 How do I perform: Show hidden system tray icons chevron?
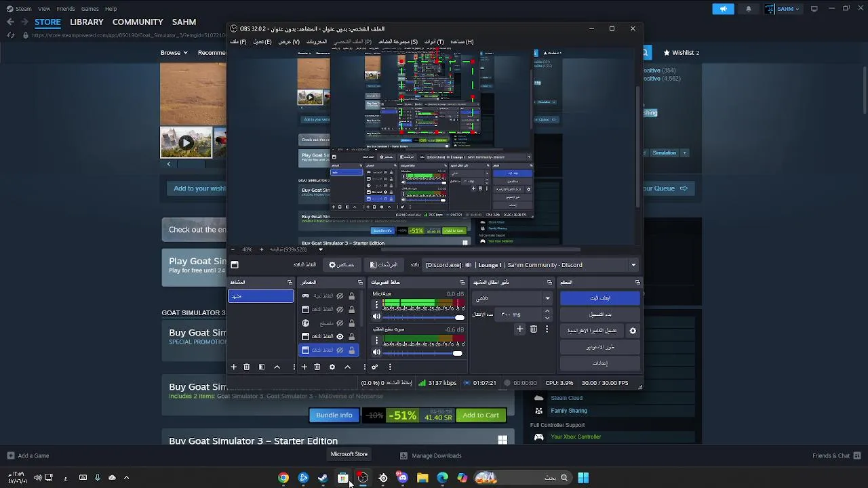(x=126, y=478)
